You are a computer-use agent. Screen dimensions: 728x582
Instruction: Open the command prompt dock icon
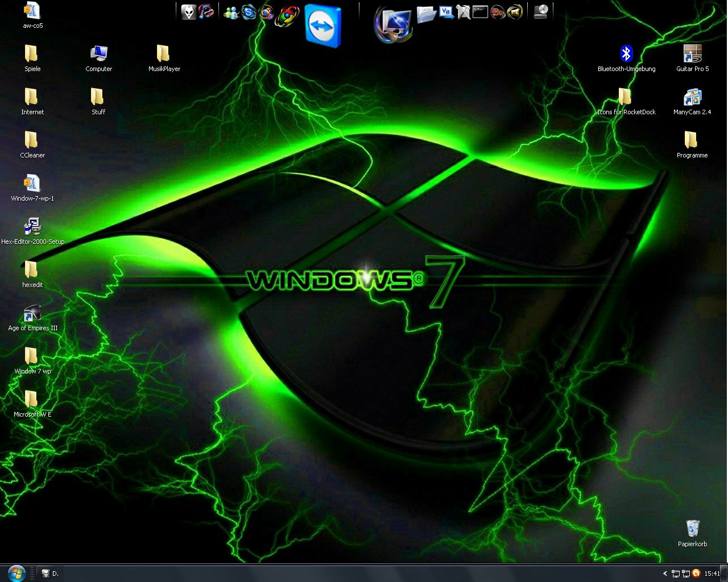point(481,11)
